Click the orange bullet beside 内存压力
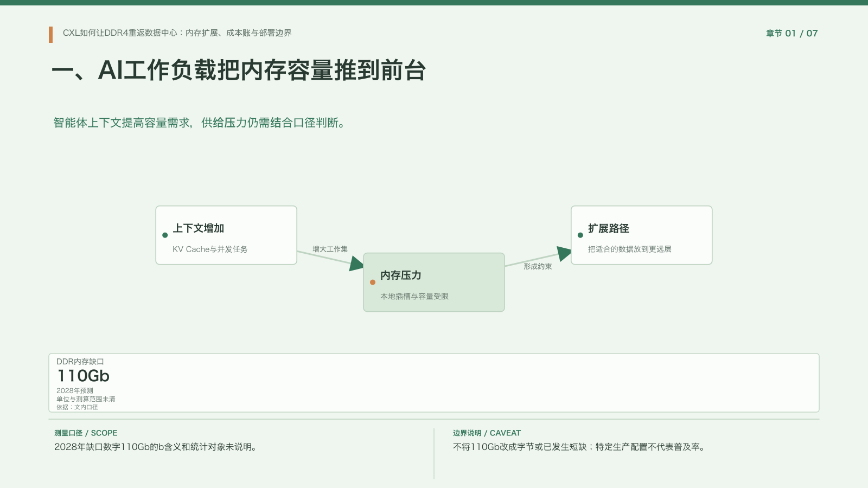 click(373, 282)
